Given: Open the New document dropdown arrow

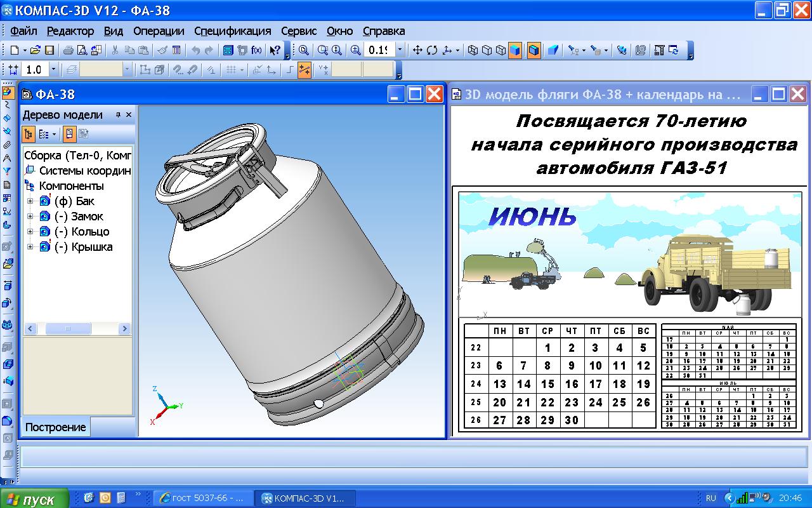Looking at the screenshot, I should (25, 50).
